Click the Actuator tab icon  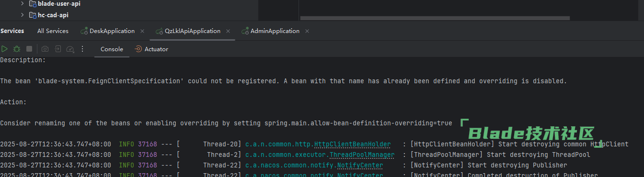tap(138, 49)
